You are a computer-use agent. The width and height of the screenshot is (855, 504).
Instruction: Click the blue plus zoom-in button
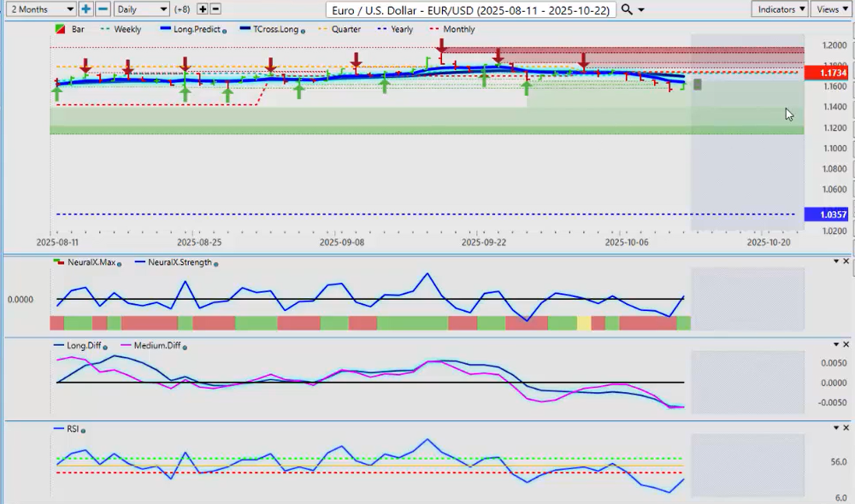point(86,9)
